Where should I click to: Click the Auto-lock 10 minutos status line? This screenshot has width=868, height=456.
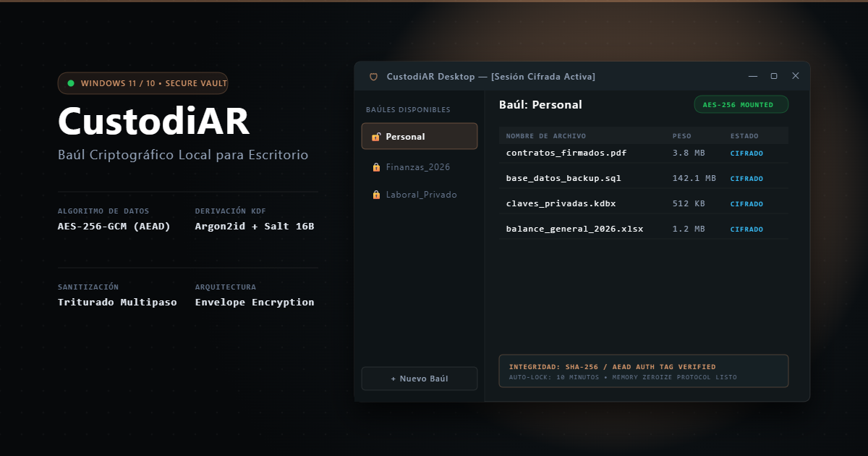point(623,377)
